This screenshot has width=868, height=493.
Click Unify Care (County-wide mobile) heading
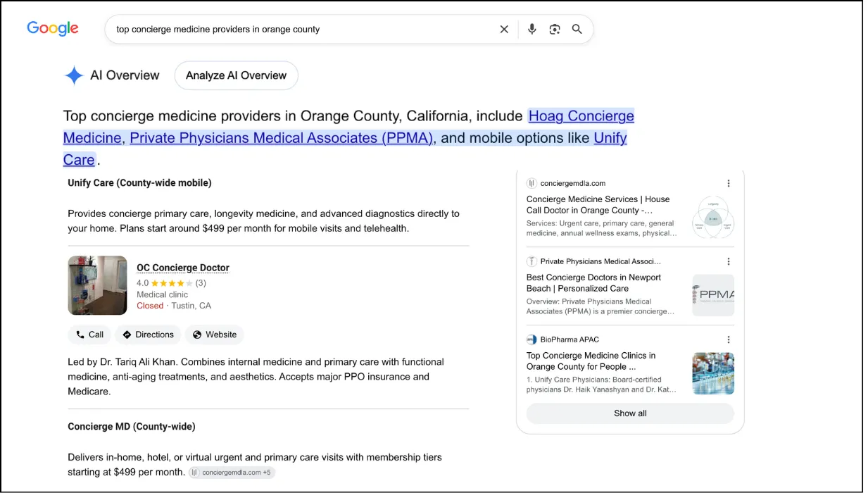pyautogui.click(x=139, y=183)
